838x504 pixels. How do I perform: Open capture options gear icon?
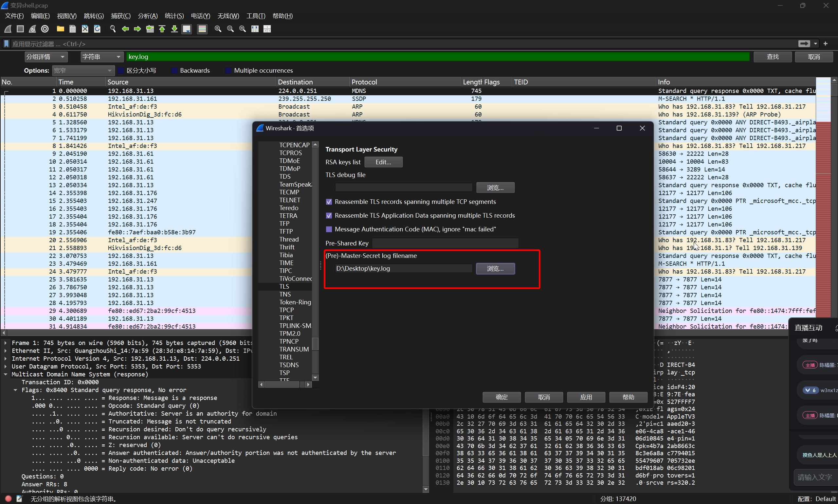pos(45,29)
